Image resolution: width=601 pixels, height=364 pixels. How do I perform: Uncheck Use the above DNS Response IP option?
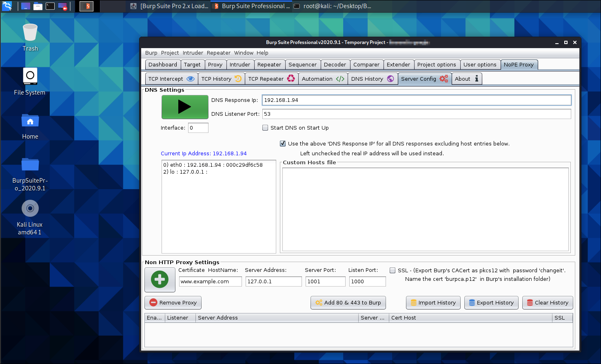(283, 143)
